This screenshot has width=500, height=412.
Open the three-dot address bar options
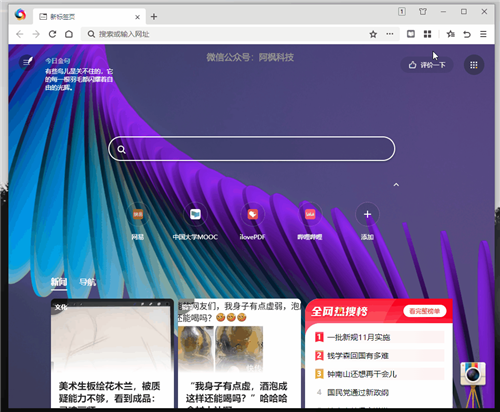(389, 34)
